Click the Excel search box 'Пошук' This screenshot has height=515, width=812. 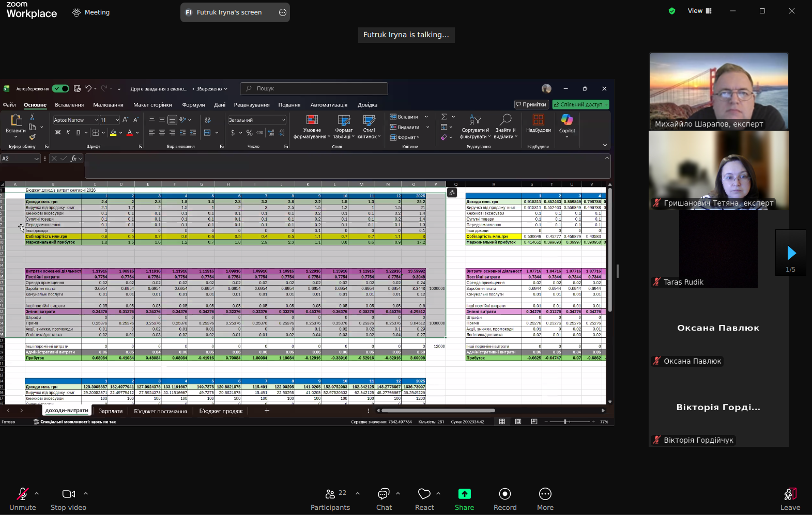coord(315,88)
